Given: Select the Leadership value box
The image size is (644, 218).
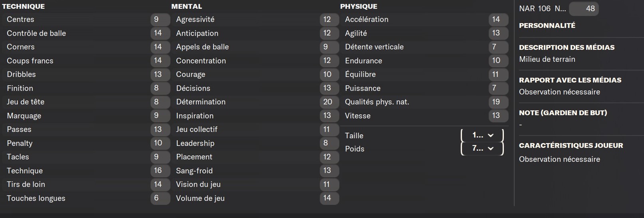Looking at the screenshot, I should pos(329,143).
